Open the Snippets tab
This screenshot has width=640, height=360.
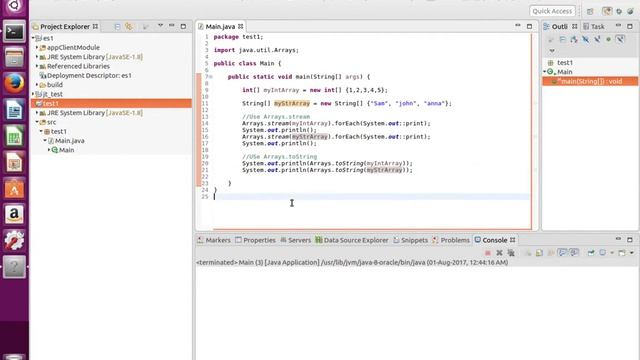(410, 240)
